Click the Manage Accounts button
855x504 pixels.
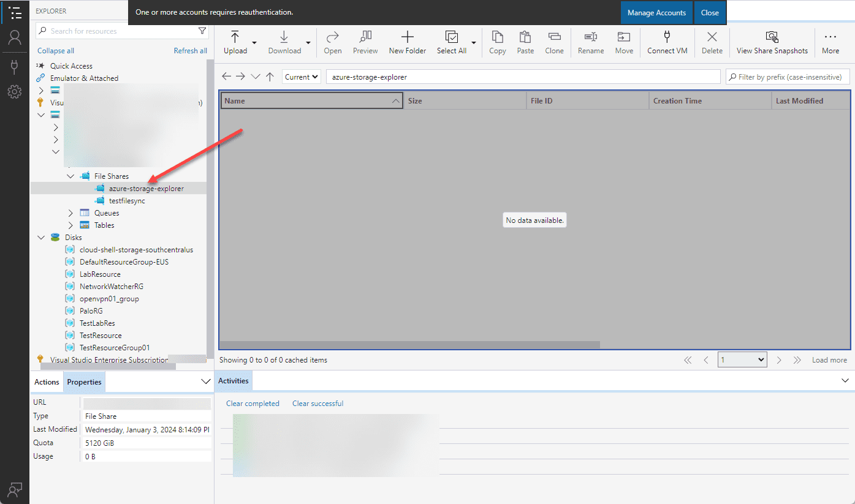(x=656, y=13)
